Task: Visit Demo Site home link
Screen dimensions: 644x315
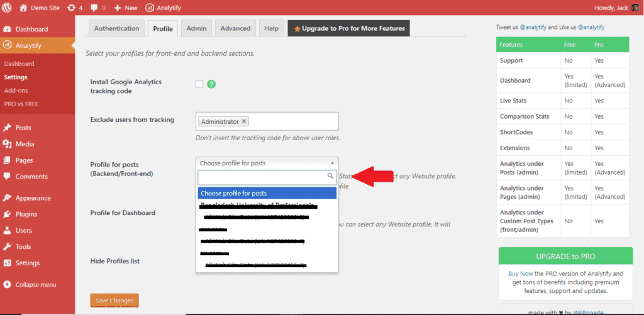Action: tap(40, 8)
